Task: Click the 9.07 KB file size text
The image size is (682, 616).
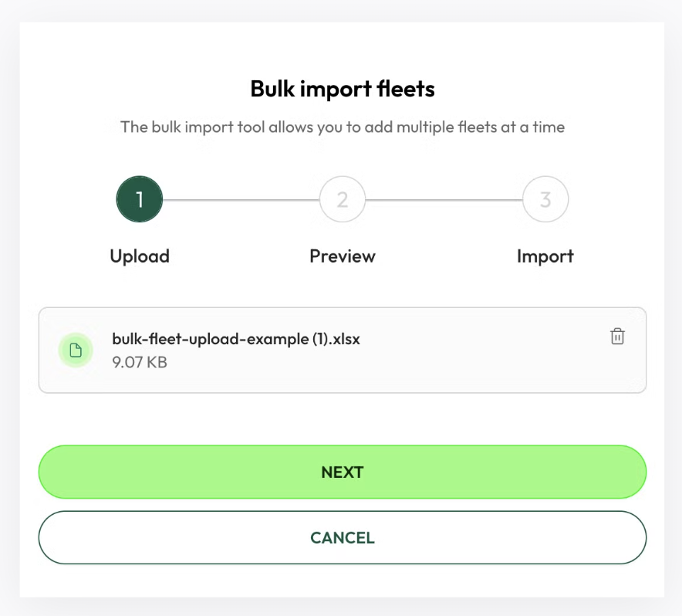Action: click(x=140, y=362)
